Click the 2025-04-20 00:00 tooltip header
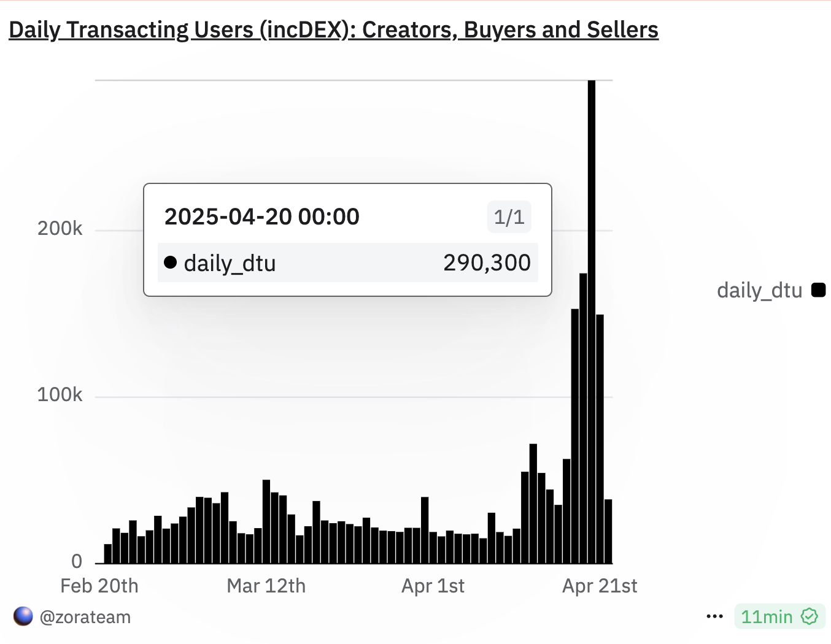Screen dimensions: 831x644 [x=262, y=217]
